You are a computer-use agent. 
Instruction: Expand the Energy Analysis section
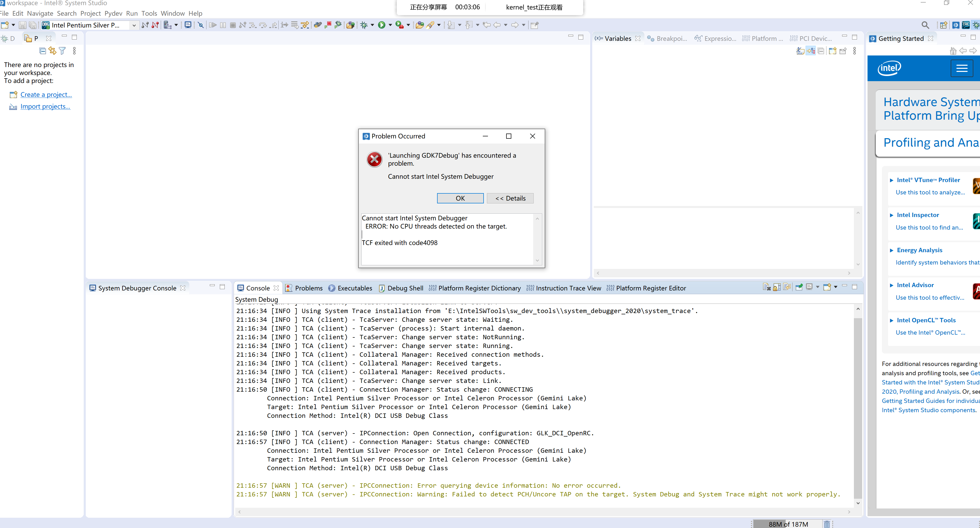(891, 250)
